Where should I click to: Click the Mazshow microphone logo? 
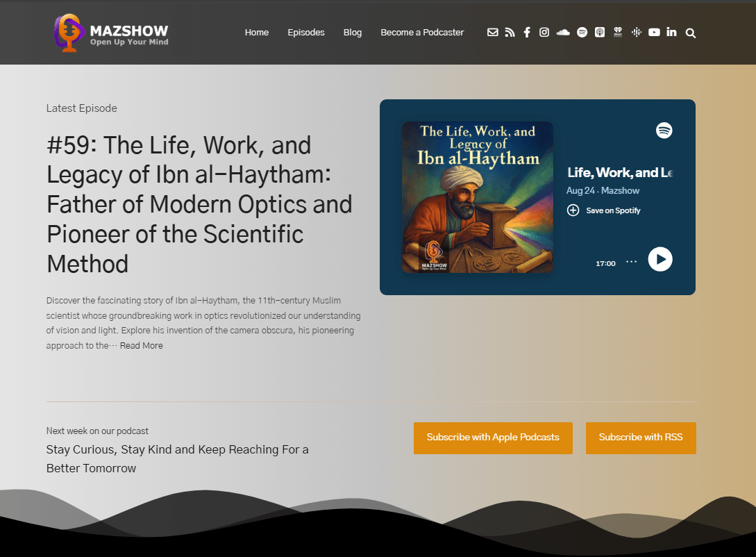(69, 33)
